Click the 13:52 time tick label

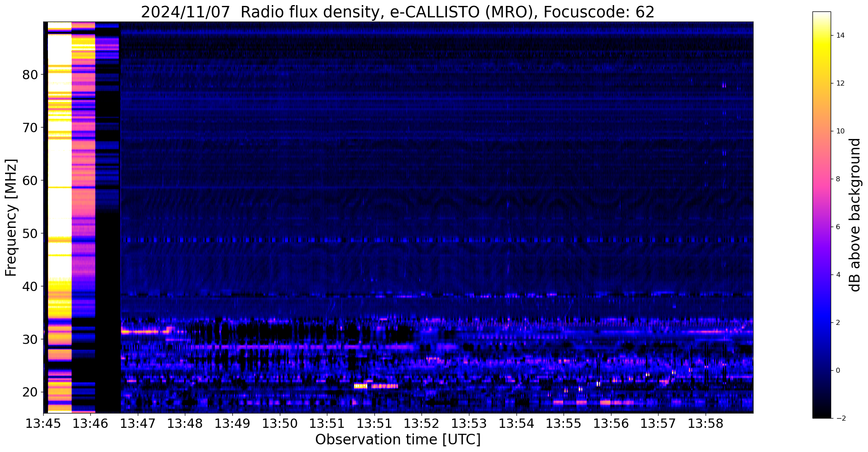coord(421,423)
